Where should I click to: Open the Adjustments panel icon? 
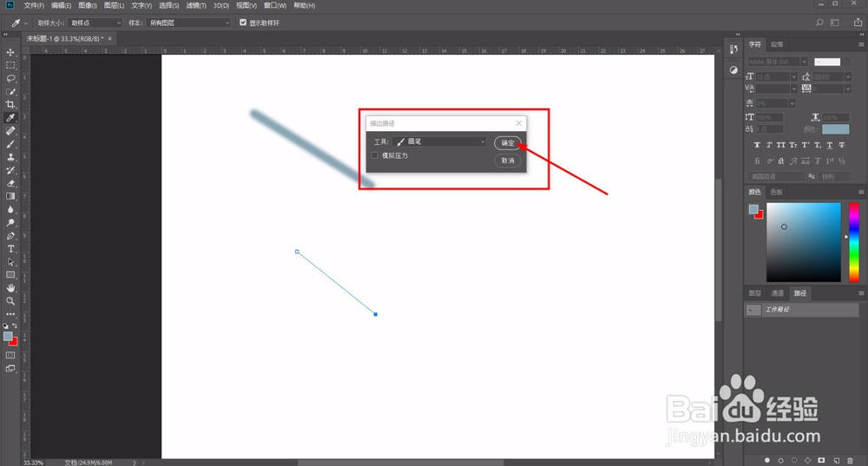pyautogui.click(x=733, y=69)
